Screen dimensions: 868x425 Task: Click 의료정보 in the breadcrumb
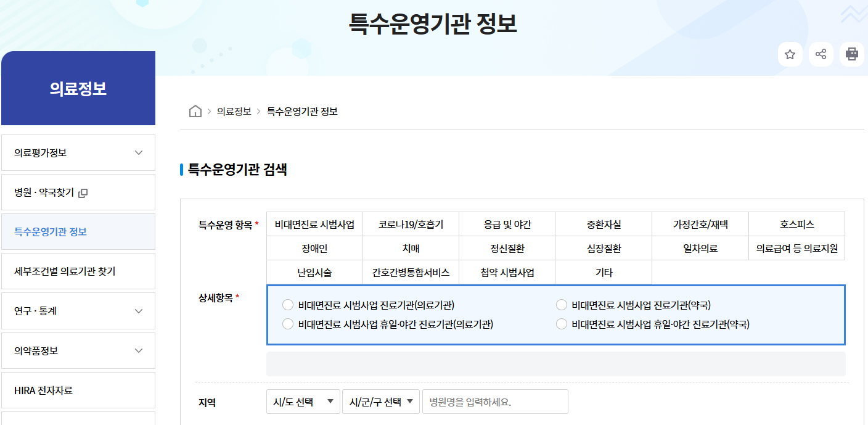(x=234, y=112)
